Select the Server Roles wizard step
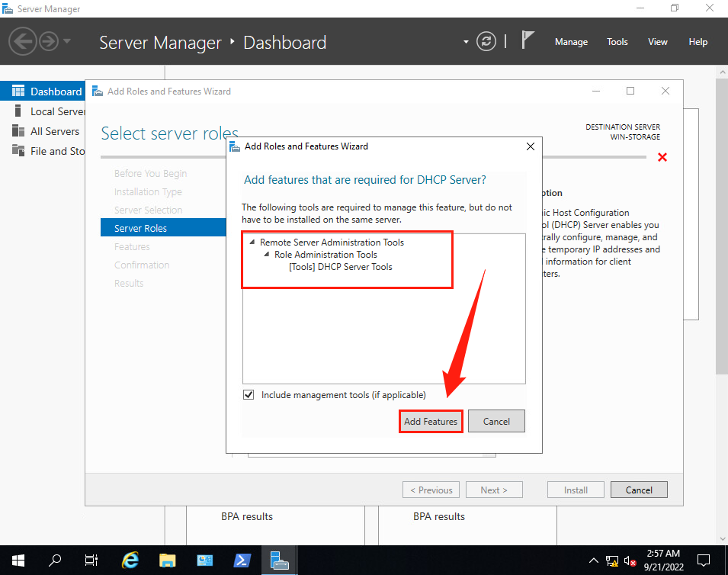Image resolution: width=728 pixels, height=575 pixels. pos(163,228)
